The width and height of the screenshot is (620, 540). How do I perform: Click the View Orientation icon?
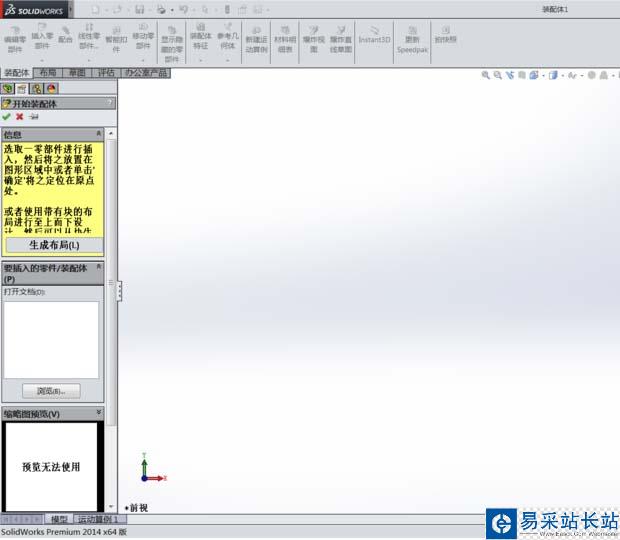click(534, 75)
